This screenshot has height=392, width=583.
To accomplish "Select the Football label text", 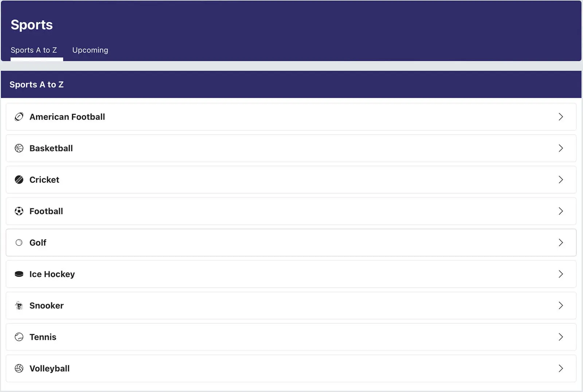I will [46, 211].
